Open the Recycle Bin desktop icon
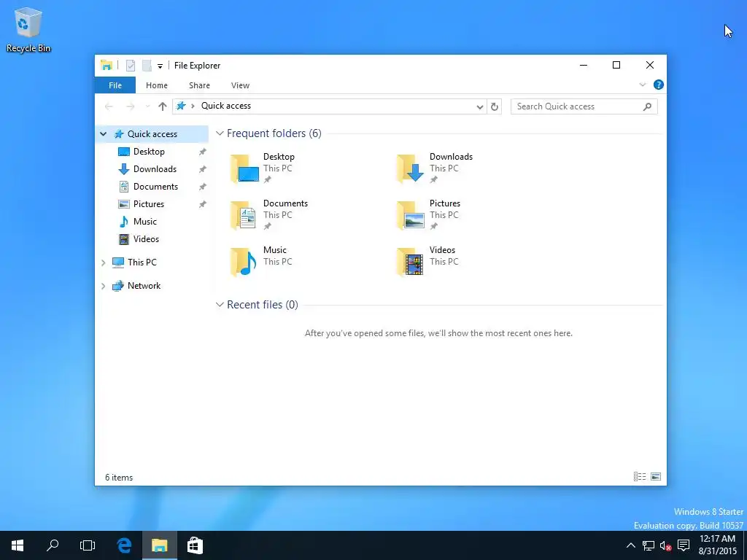The width and height of the screenshot is (747, 560). [28, 29]
